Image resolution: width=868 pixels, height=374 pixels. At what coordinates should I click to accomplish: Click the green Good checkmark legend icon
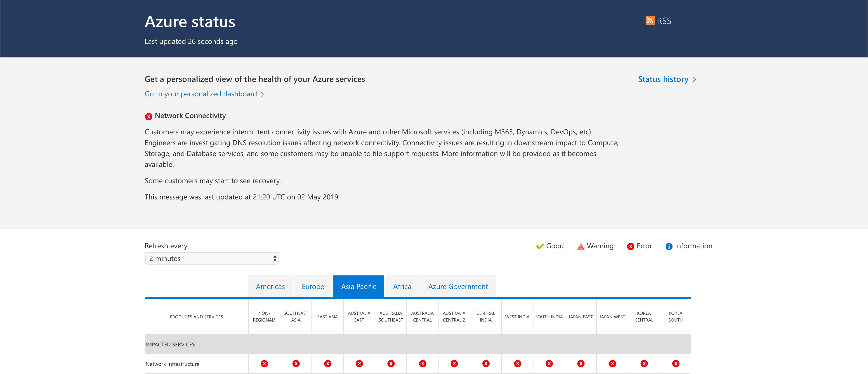[x=540, y=246]
